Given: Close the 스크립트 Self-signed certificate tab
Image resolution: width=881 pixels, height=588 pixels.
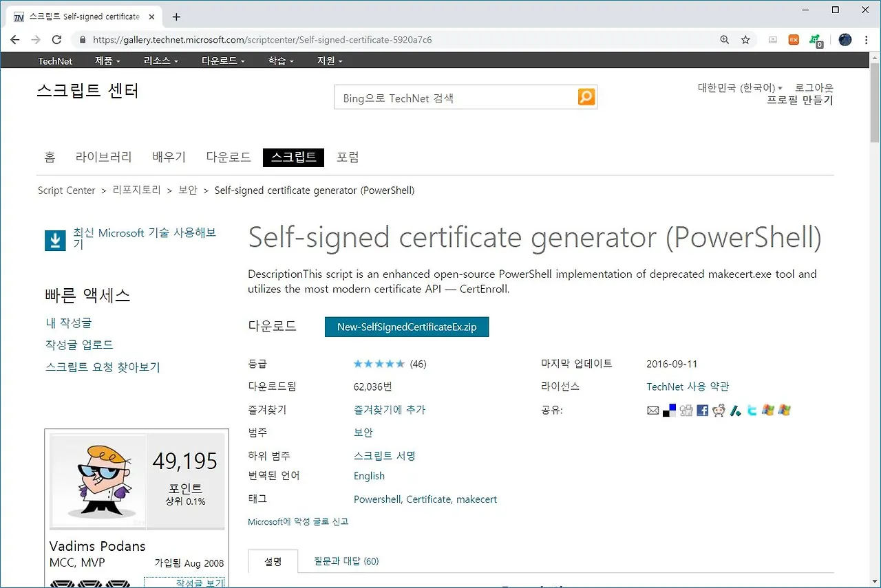Looking at the screenshot, I should 153,17.
